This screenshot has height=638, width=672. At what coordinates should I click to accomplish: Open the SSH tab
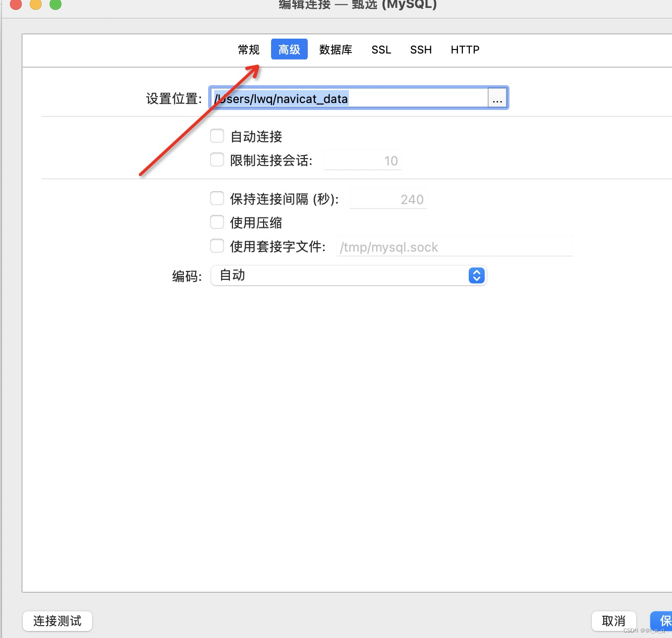click(x=421, y=50)
